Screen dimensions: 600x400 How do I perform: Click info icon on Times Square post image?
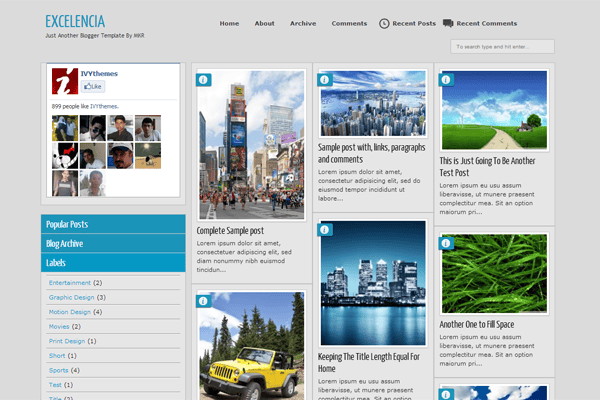click(x=204, y=80)
